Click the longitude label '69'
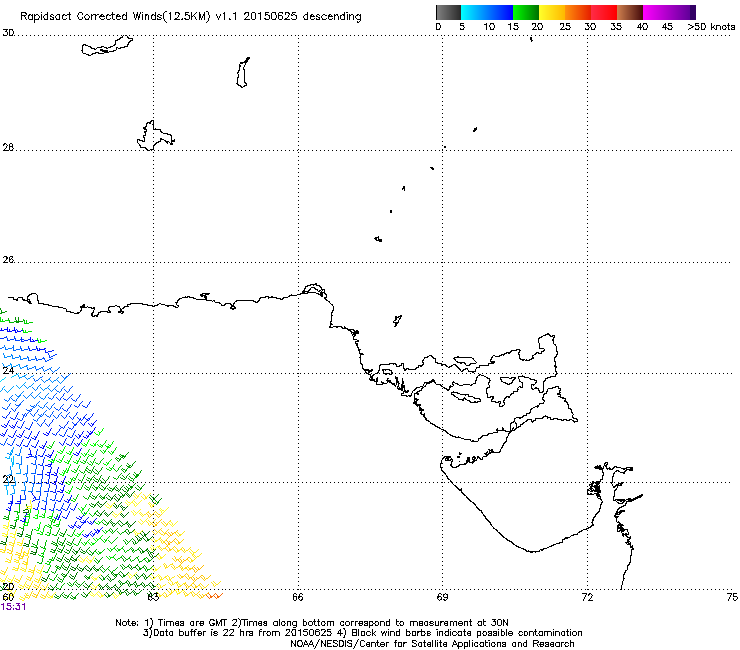The height and width of the screenshot is (650, 740). pyautogui.click(x=442, y=597)
